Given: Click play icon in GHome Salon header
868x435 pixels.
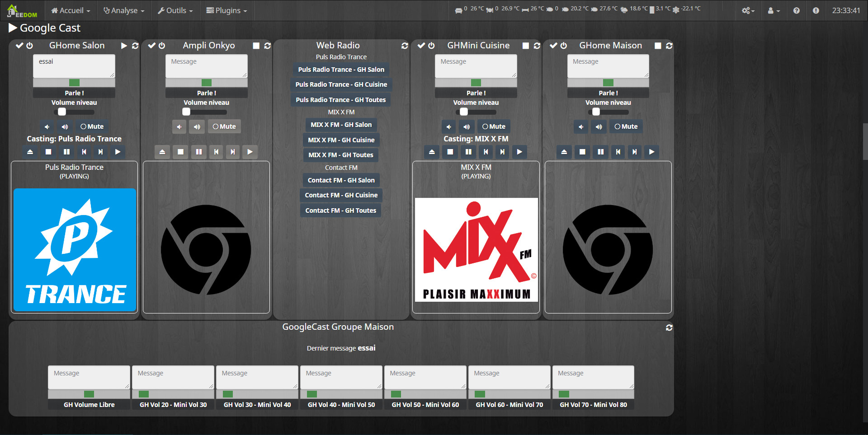Looking at the screenshot, I should (x=124, y=46).
